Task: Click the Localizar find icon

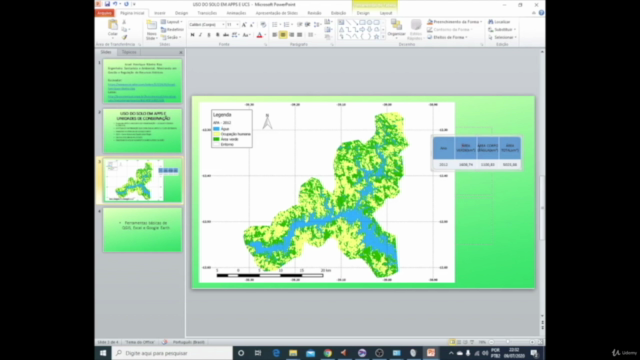Action: point(499,22)
